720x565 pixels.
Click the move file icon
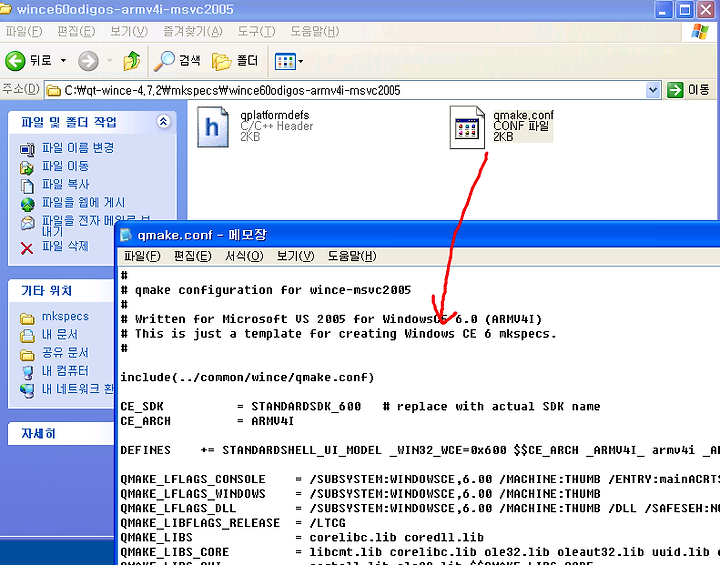(x=27, y=168)
